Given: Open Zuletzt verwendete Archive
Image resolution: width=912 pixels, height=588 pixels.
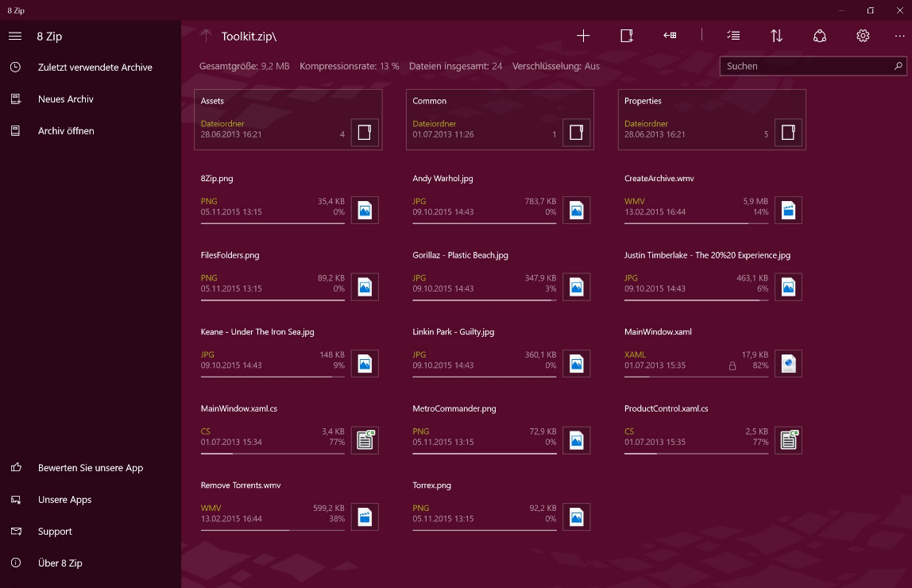Looking at the screenshot, I should [x=95, y=68].
